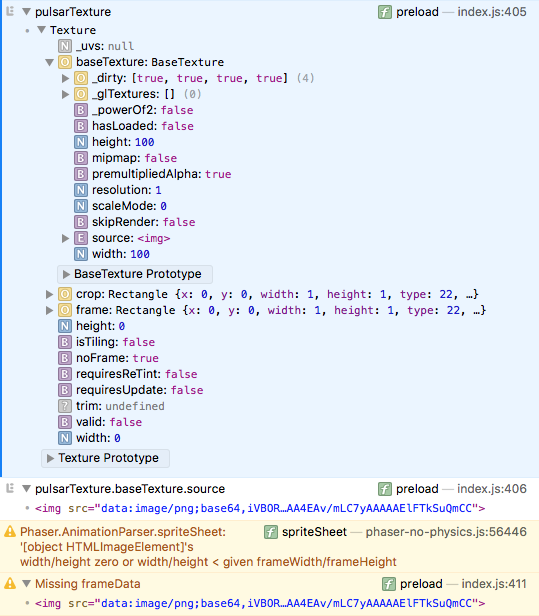Click the number icon beside resolution
This screenshot has width=539, height=616.
(x=81, y=190)
